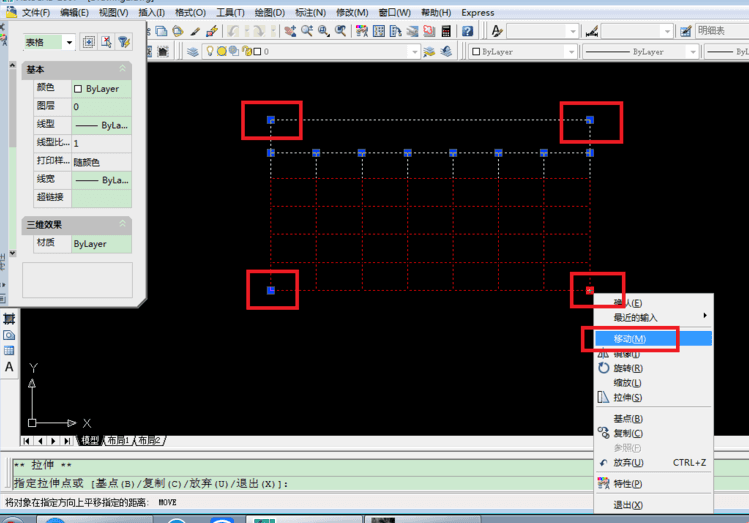Screen dimensions: 749x523
Task: Toggle the layer lock padlock icon
Action: (246, 51)
